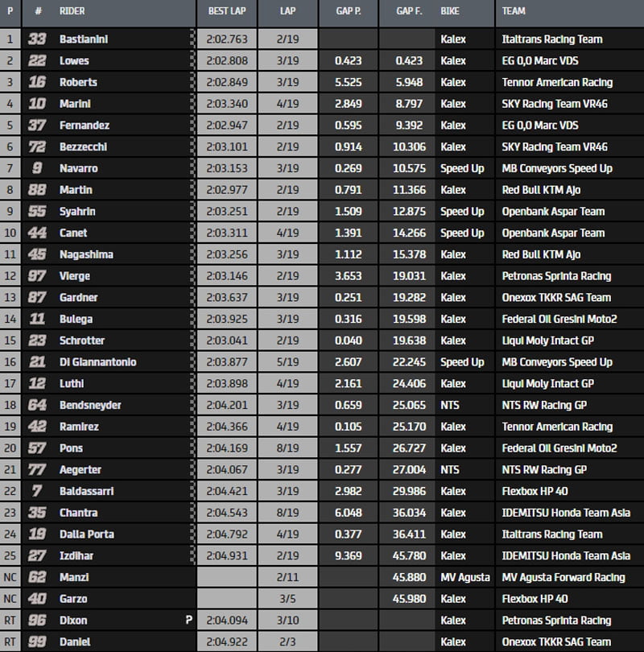Click team name Italtrans Racing Team in first row
The height and width of the screenshot is (652, 644).
[x=551, y=39]
